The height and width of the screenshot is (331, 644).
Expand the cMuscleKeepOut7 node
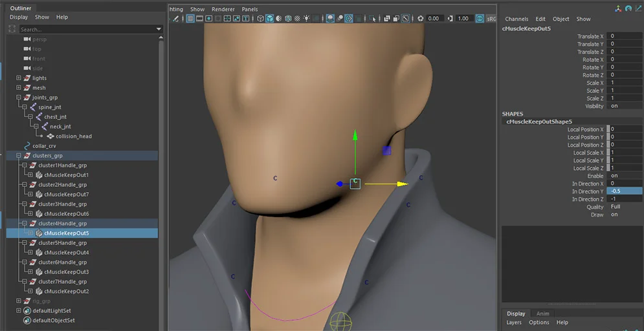pos(30,195)
